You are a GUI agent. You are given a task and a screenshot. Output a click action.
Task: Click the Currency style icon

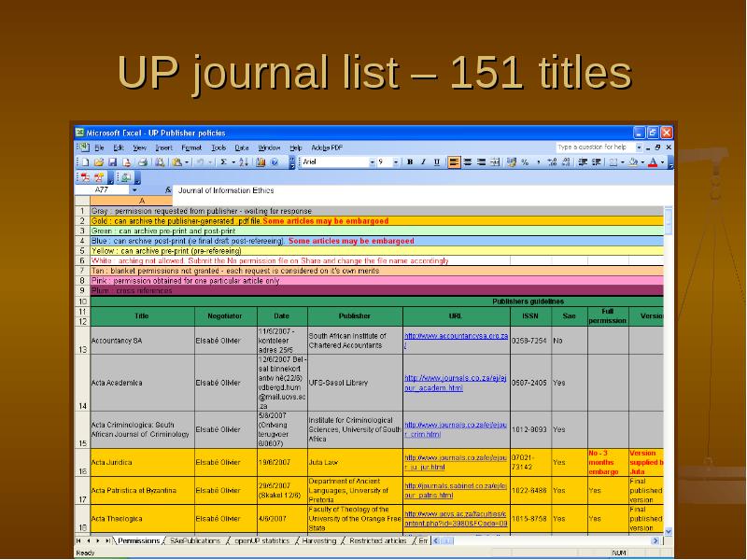point(512,162)
